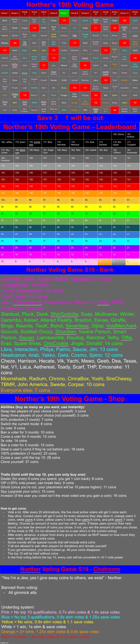Select the silver 2nd place leaderboard cell
The height and width of the screenshot is (644, 140).
tap(119, 261)
